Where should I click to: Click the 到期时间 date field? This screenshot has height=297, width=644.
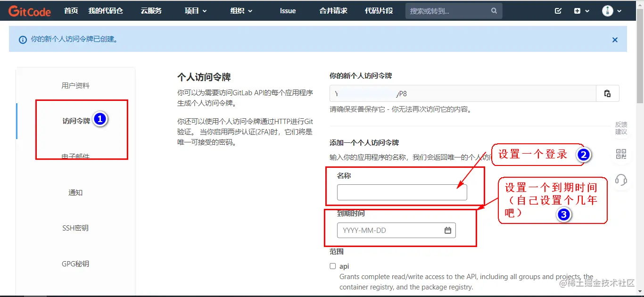396,230
